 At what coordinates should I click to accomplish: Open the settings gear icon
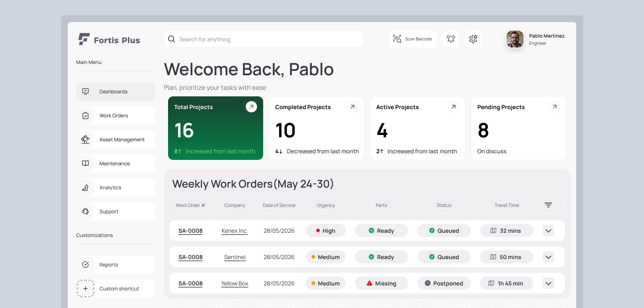click(x=474, y=39)
